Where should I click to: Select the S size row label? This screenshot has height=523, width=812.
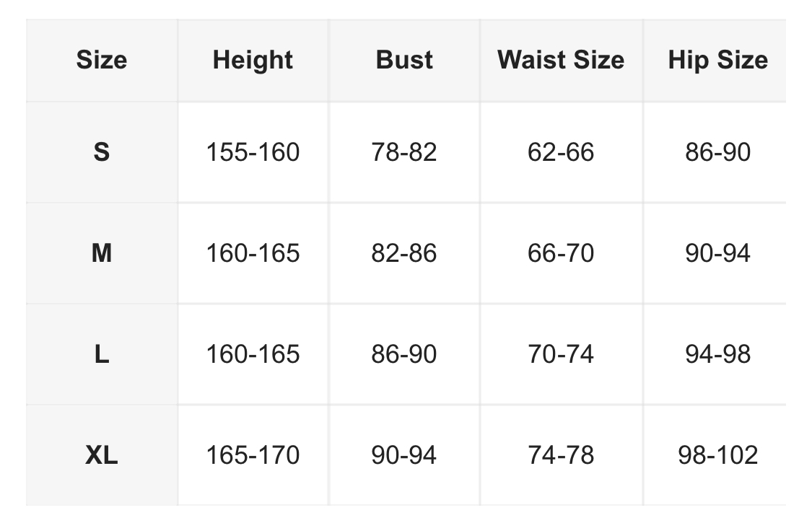click(102, 152)
